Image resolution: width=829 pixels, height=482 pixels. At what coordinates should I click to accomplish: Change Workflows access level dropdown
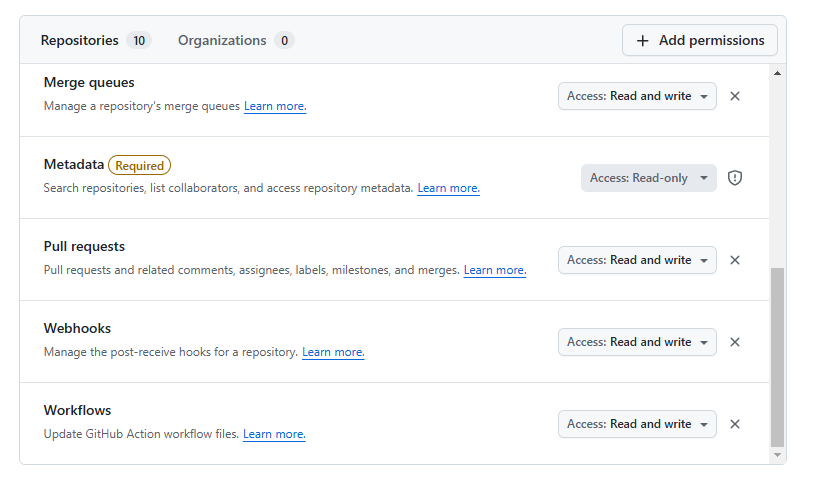(637, 424)
